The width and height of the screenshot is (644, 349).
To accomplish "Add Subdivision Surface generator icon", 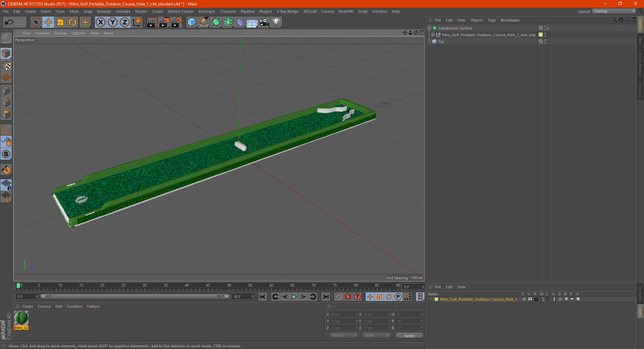I will [216, 22].
